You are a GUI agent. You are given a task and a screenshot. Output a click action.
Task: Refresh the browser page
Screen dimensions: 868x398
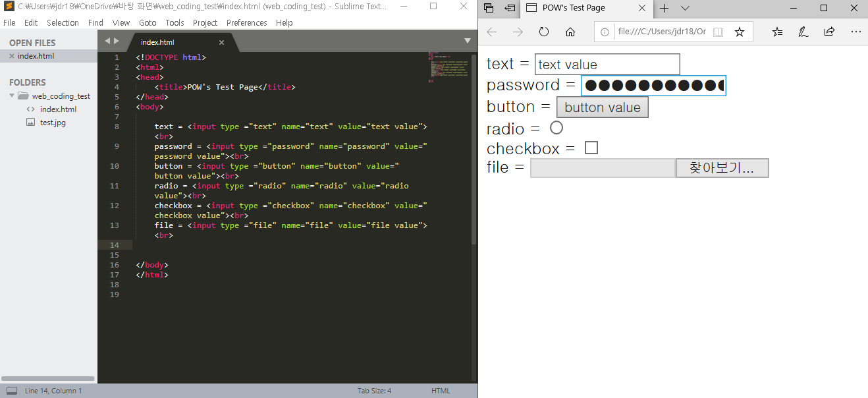coord(543,32)
